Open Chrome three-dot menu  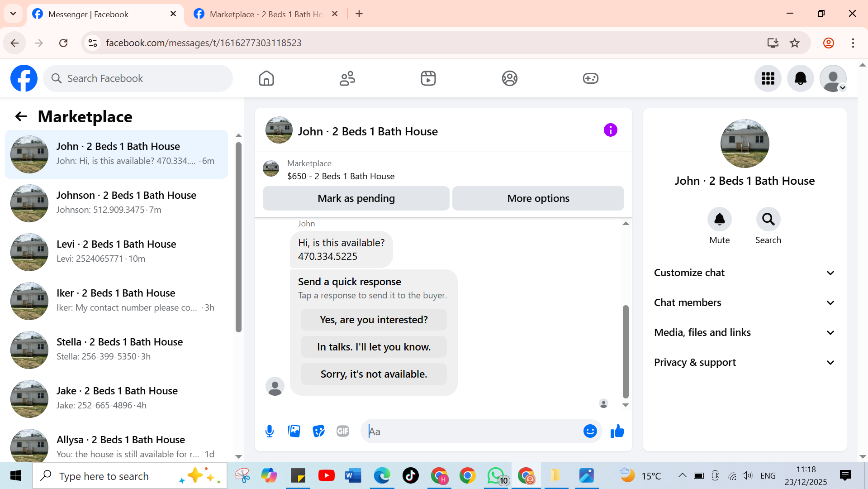[x=853, y=43]
